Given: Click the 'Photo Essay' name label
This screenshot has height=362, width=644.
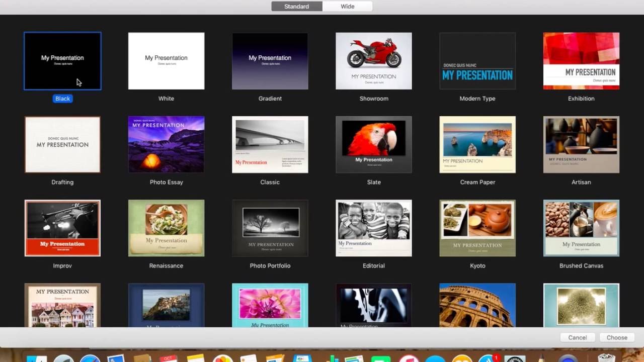Looking at the screenshot, I should coord(166,182).
